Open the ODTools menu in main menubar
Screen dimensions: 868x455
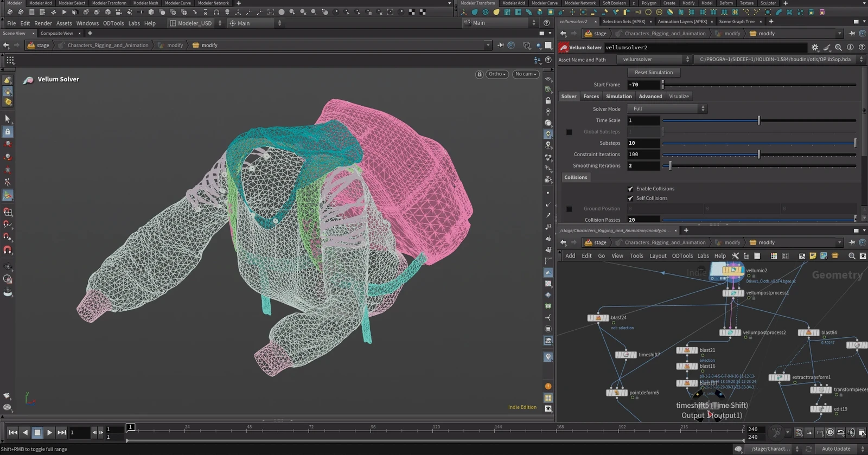pyautogui.click(x=113, y=23)
